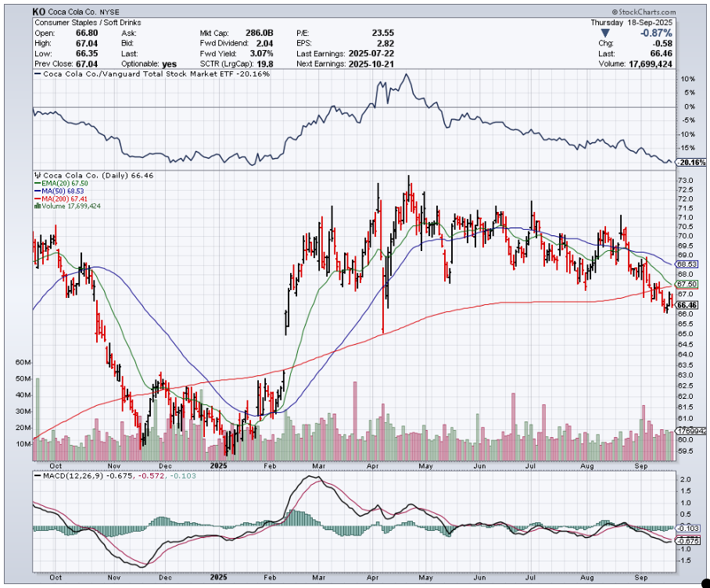
Task: Open the StockCharts.com attribution link
Action: point(643,13)
